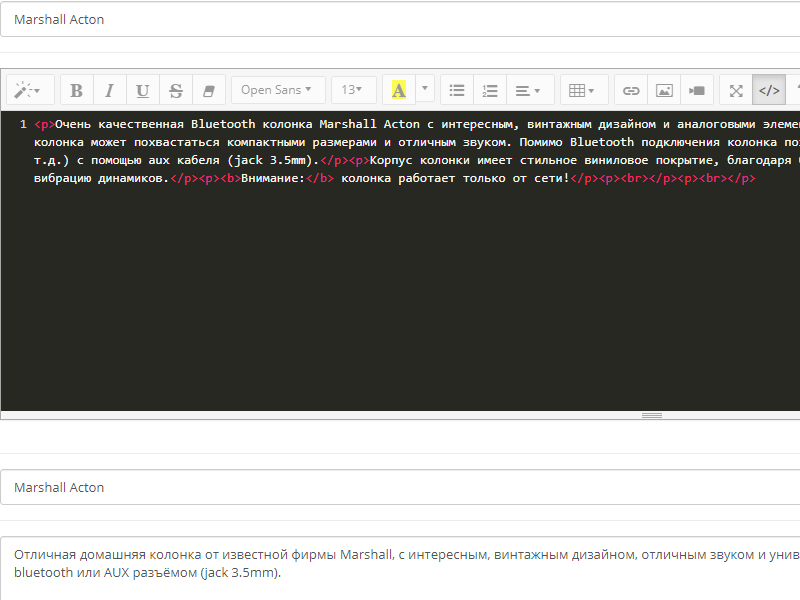Apply strikethrough formatting

point(176,90)
